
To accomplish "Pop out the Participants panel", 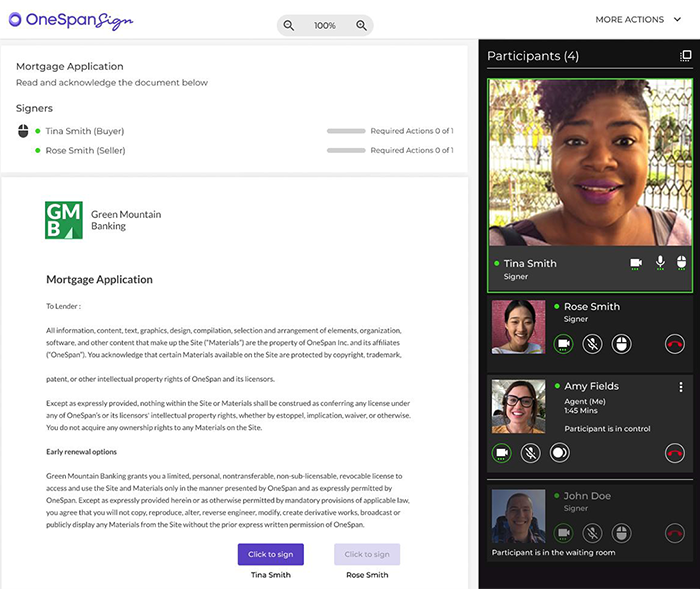I will (685, 56).
